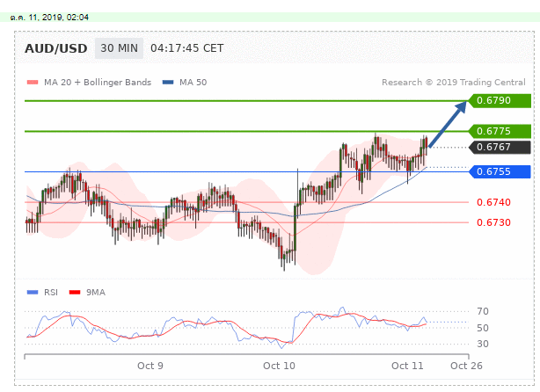
Task: Click the Research © 2019 Trading Central text
Action: click(454, 83)
